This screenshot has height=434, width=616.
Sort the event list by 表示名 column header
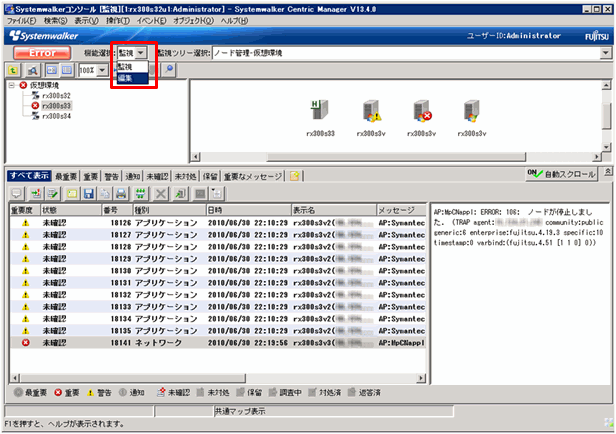(334, 210)
